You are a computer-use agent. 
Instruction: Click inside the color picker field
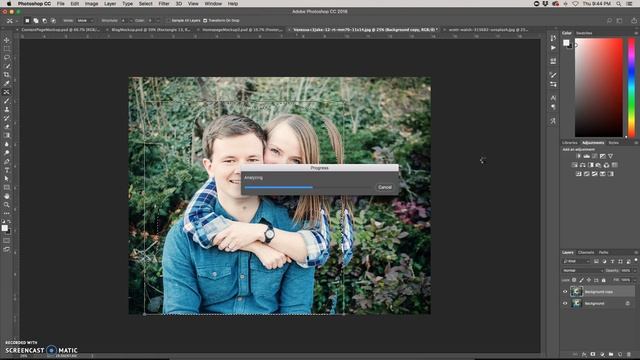[599, 88]
